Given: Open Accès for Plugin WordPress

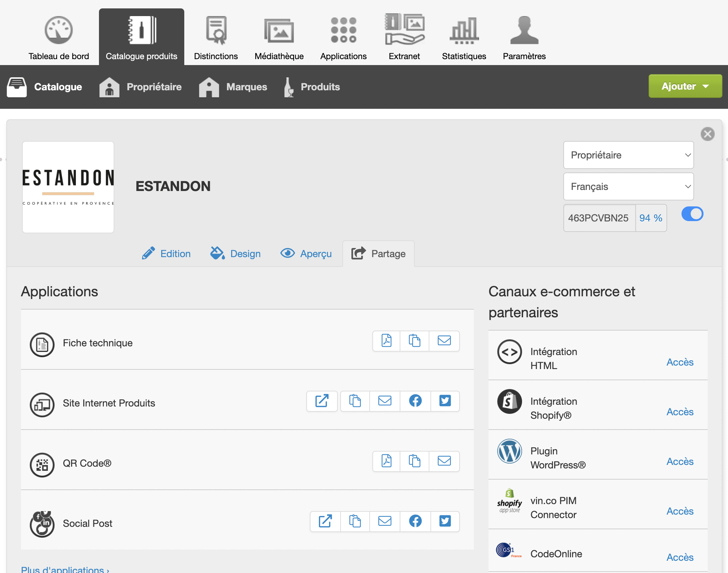Looking at the screenshot, I should click(x=680, y=461).
